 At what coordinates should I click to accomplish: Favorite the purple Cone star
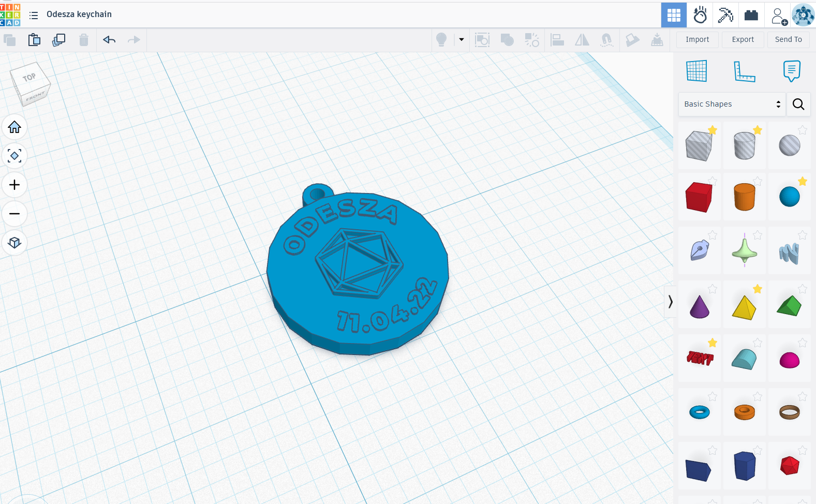(713, 289)
